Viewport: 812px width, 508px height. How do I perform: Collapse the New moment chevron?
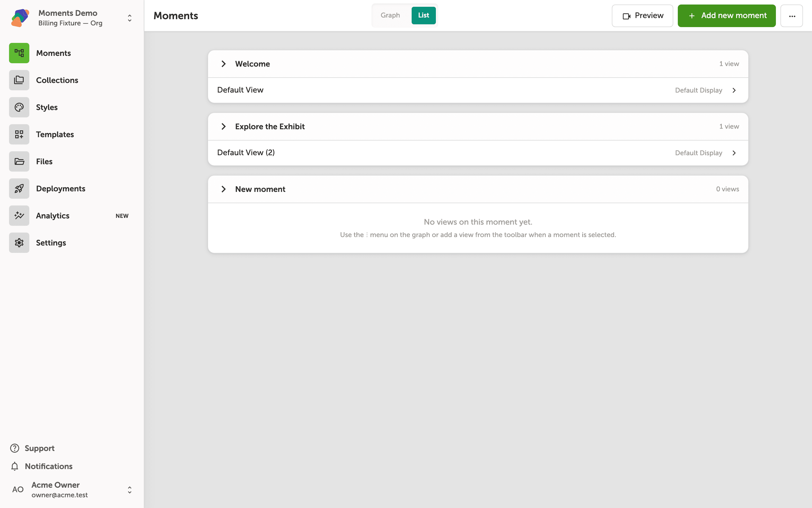(x=224, y=189)
